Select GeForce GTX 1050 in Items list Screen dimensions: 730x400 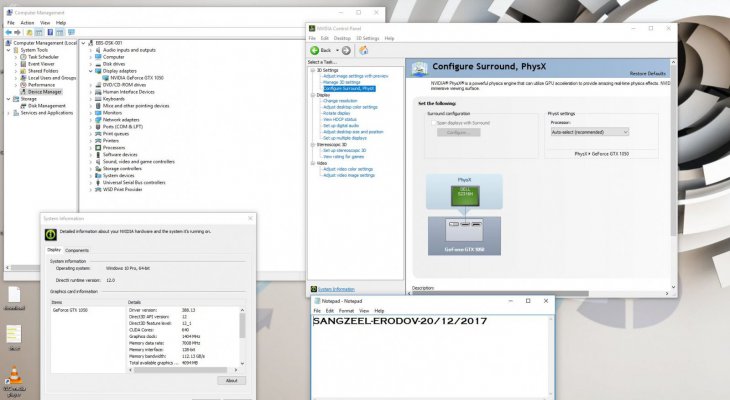pos(70,310)
